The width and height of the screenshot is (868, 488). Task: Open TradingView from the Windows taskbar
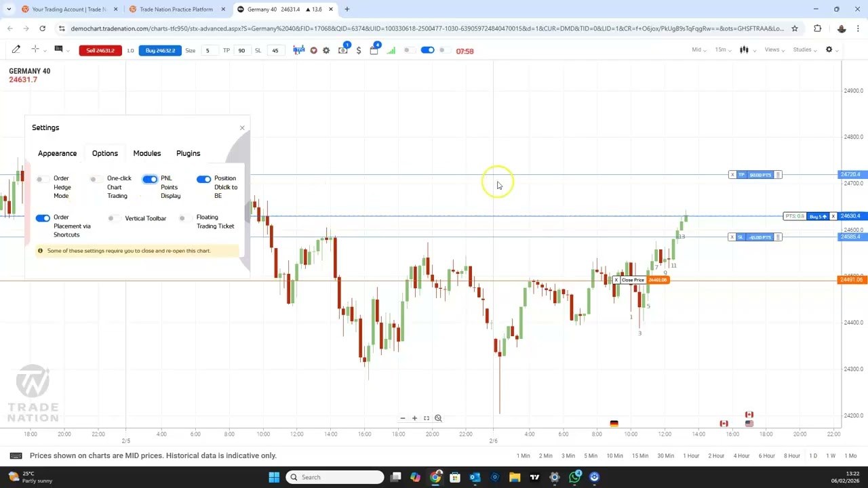pos(534,477)
